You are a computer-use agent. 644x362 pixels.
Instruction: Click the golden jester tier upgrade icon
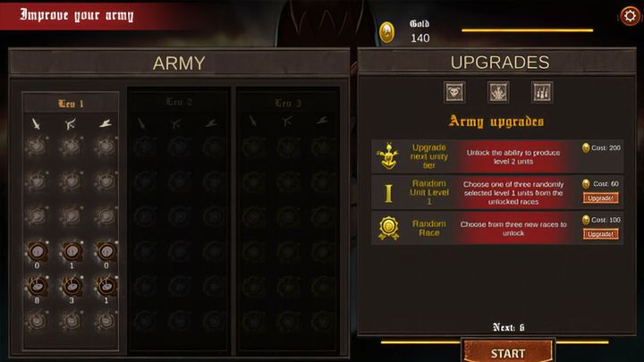point(388,156)
